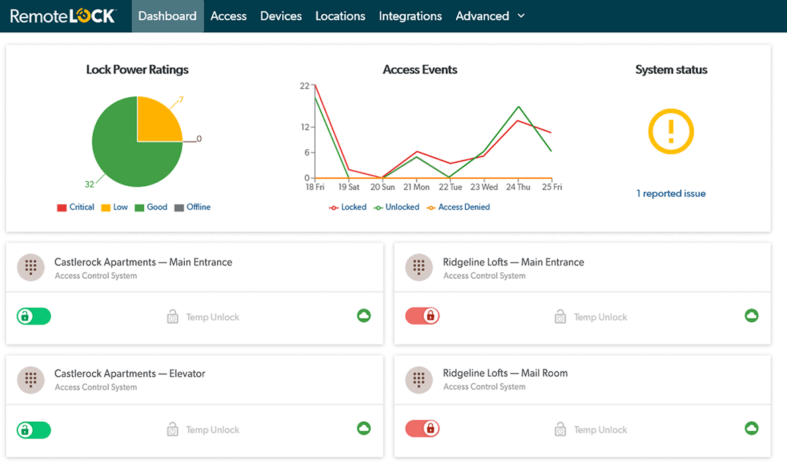Click lock icon beside Castlerock Elevator Temp Unlock

click(173, 429)
